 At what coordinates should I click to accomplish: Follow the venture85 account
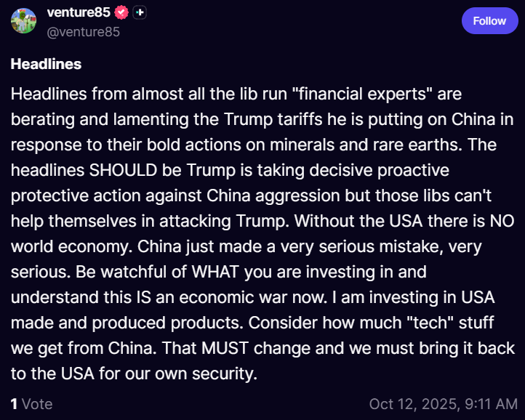[489, 21]
